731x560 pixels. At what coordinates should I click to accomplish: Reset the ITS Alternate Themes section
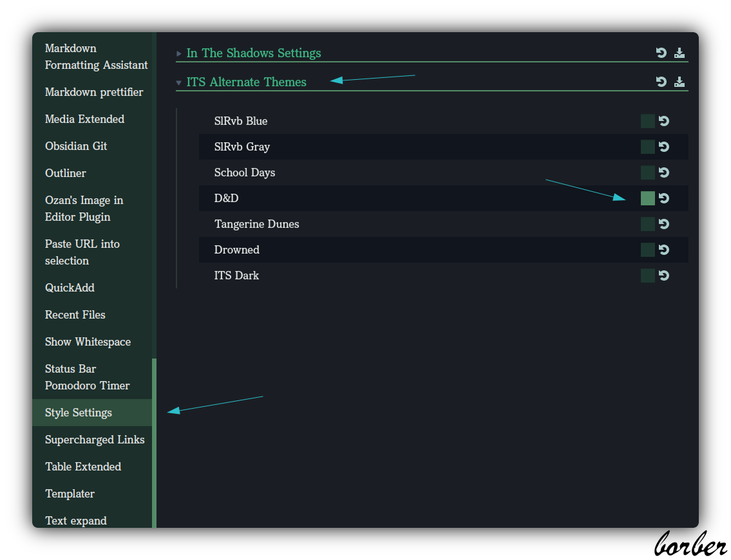coord(661,82)
